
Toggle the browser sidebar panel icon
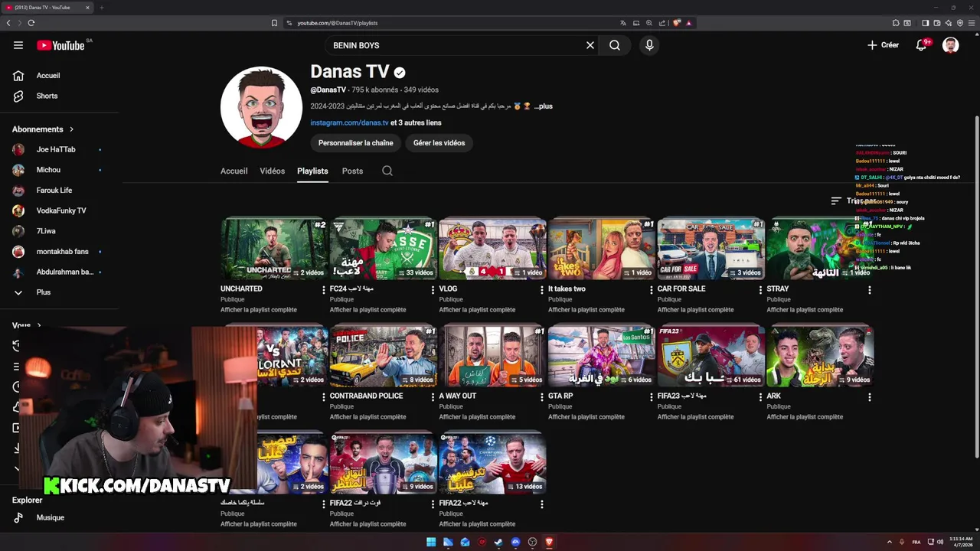pos(925,23)
